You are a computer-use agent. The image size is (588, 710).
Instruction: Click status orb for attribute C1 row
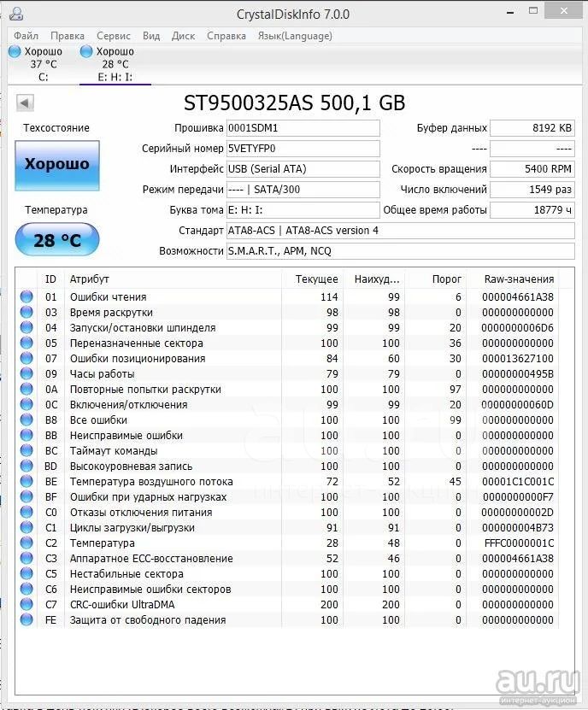tap(26, 527)
